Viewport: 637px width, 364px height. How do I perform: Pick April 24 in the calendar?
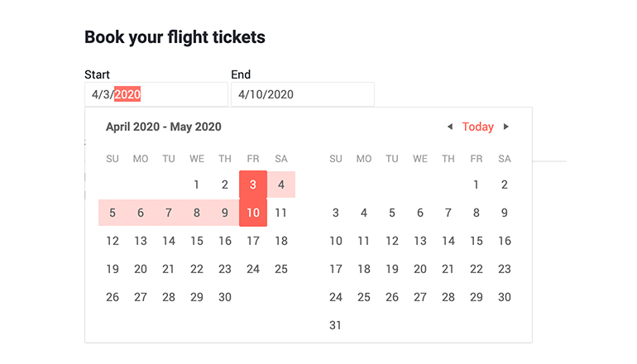pyautogui.click(x=253, y=269)
